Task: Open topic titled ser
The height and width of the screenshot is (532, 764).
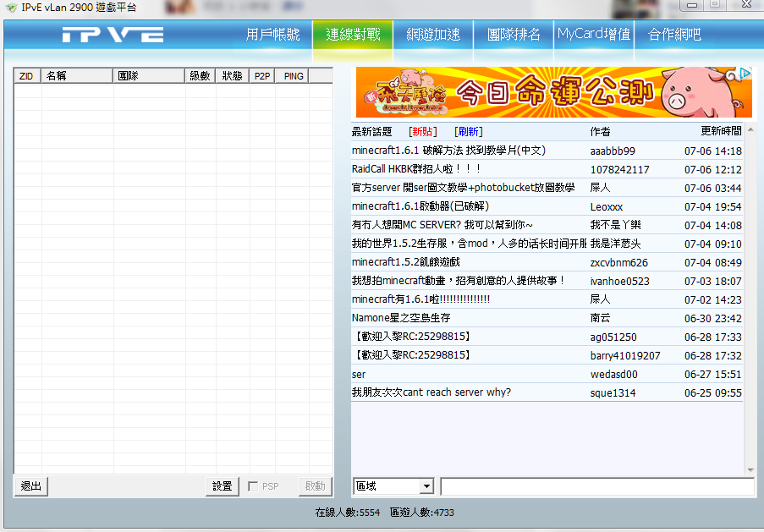Action: [359, 374]
